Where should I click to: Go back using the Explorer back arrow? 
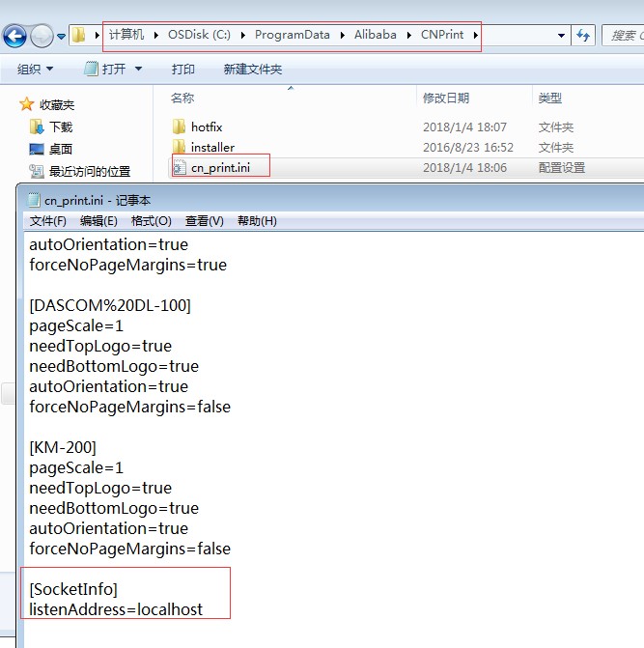(x=14, y=36)
